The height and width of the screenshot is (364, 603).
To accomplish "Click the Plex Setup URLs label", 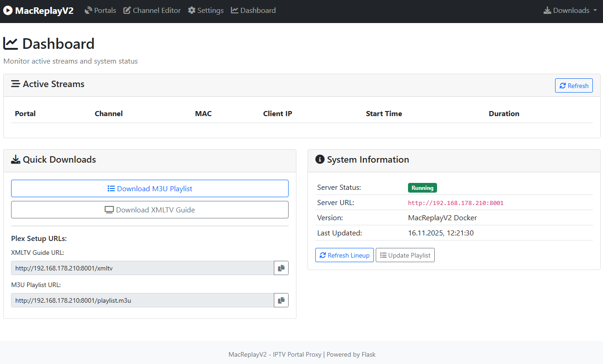I will pos(39,239).
